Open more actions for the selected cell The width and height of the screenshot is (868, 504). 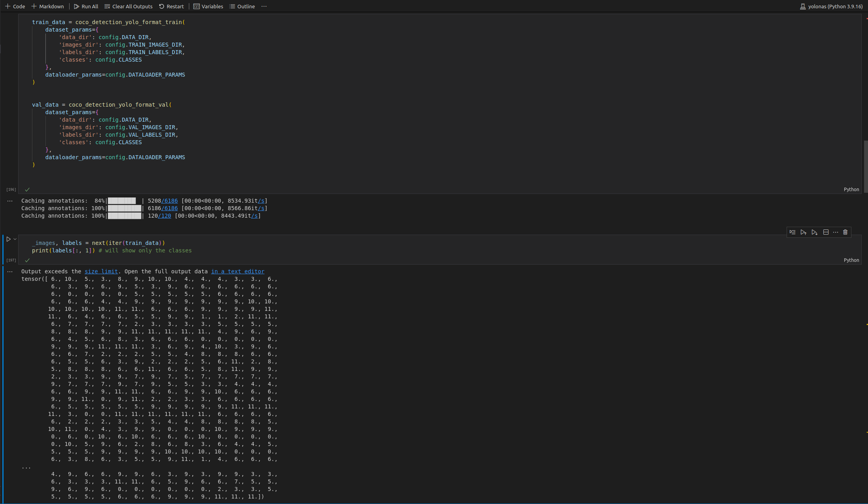tap(836, 232)
